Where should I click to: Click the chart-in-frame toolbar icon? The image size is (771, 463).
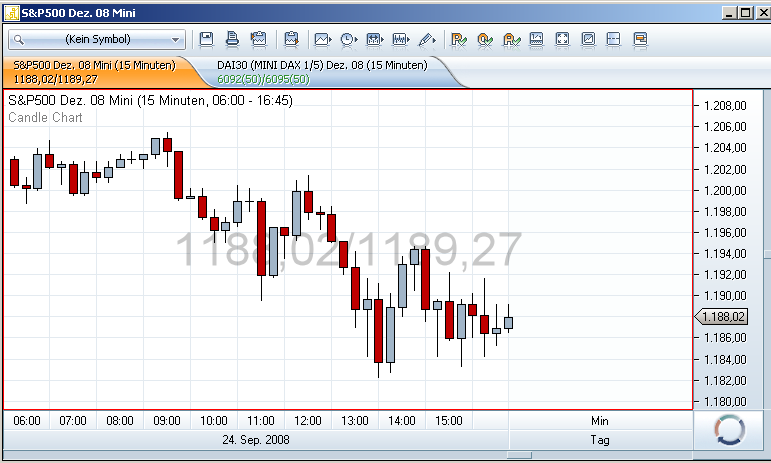pyautogui.click(x=588, y=39)
